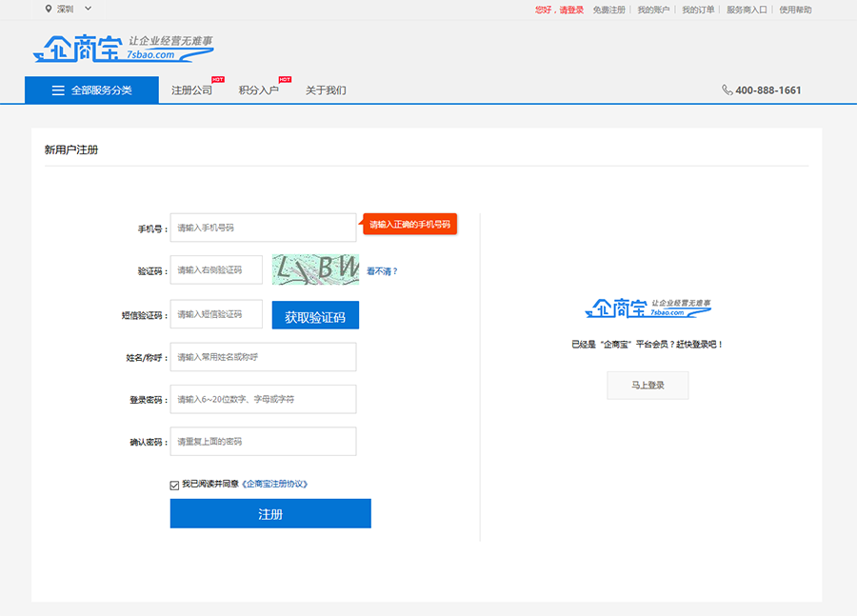This screenshot has height=616, width=857.
Task: Open the 《企商宝注册协议》 link
Action: tap(275, 484)
